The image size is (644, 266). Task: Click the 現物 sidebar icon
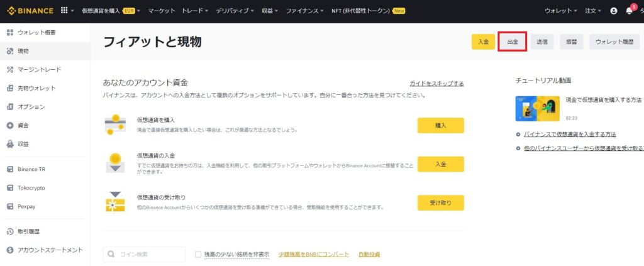(x=10, y=52)
